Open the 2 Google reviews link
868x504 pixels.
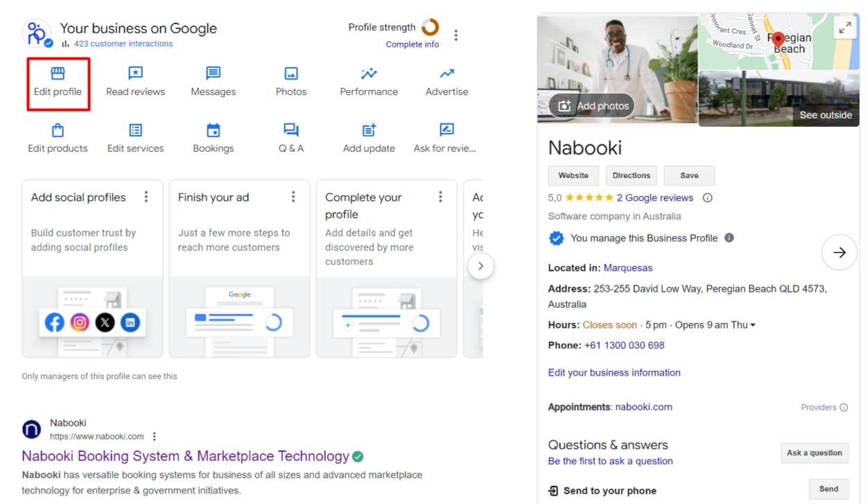tap(655, 198)
